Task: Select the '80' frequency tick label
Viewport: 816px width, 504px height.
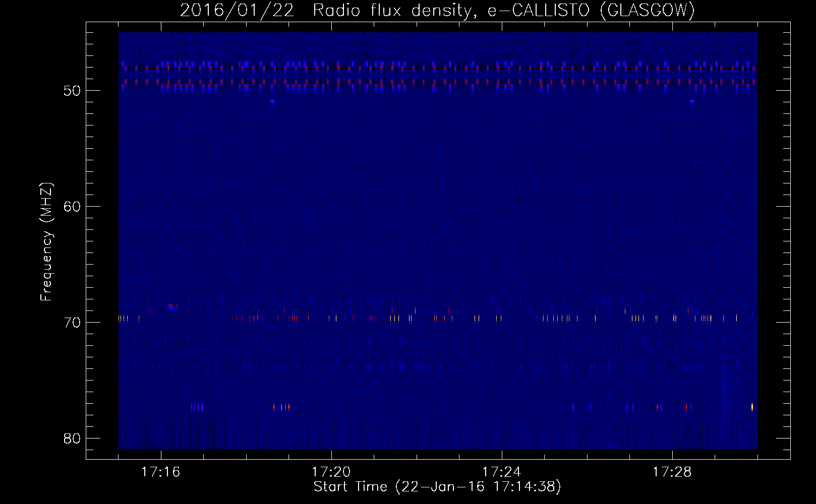Action: (72, 438)
